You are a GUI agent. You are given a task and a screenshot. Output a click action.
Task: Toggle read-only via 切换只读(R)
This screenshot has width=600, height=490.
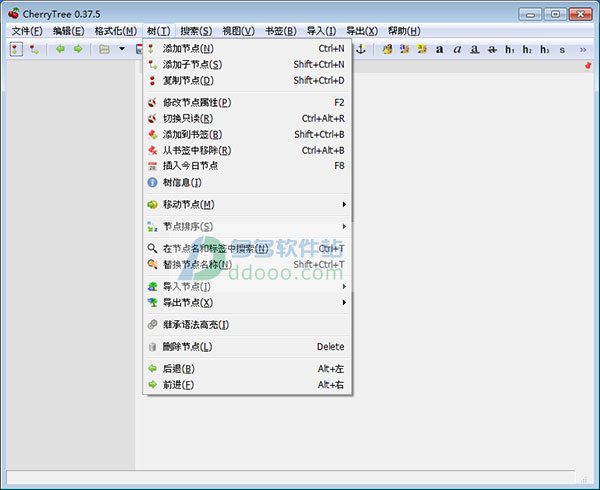(x=247, y=119)
